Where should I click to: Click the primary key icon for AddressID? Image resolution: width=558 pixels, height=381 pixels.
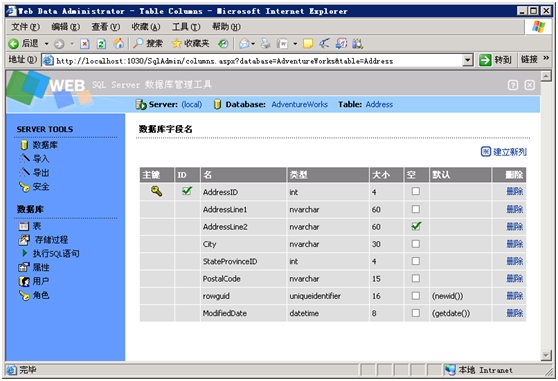coord(157,191)
